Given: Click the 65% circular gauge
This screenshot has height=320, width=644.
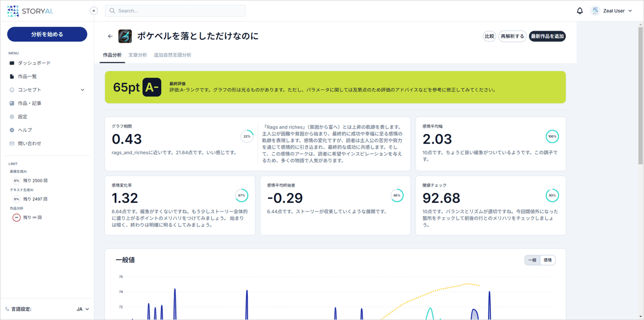Looking at the screenshot, I should [x=397, y=195].
